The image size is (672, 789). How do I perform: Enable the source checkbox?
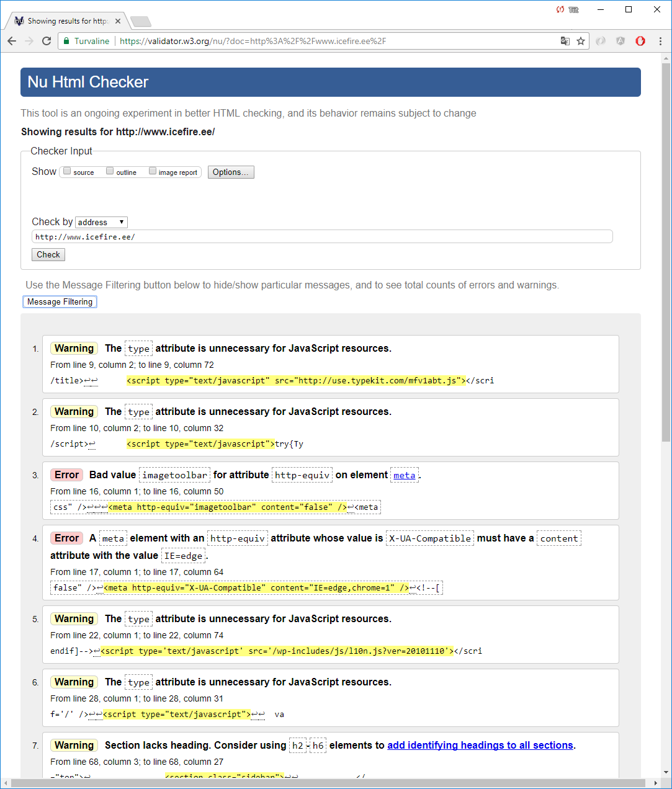click(x=67, y=171)
